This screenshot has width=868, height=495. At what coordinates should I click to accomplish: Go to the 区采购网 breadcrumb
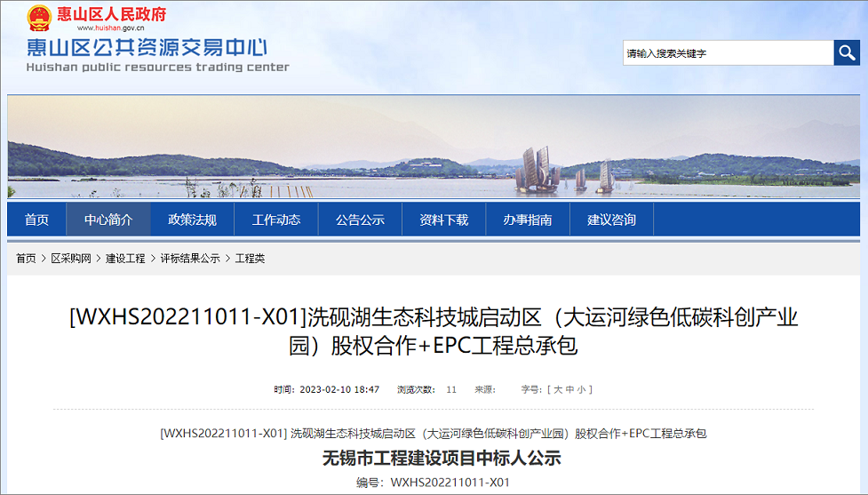[x=71, y=259]
